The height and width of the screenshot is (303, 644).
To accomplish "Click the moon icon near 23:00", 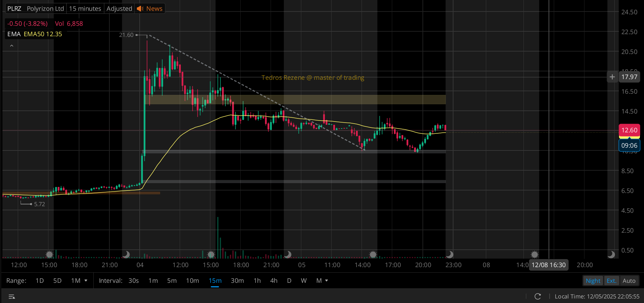I will pyautogui.click(x=450, y=255).
